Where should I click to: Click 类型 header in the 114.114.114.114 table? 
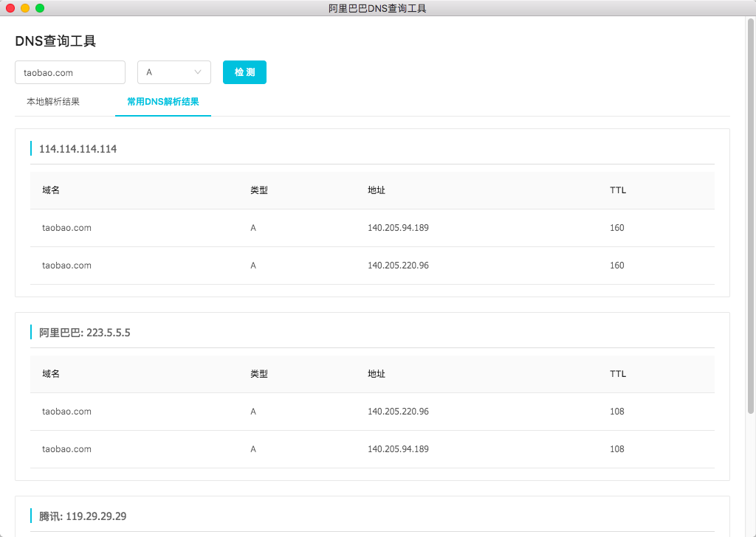coord(259,190)
